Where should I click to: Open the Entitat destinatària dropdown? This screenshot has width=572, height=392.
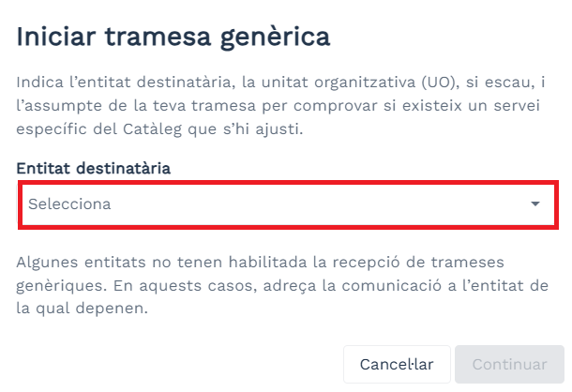tap(286, 204)
